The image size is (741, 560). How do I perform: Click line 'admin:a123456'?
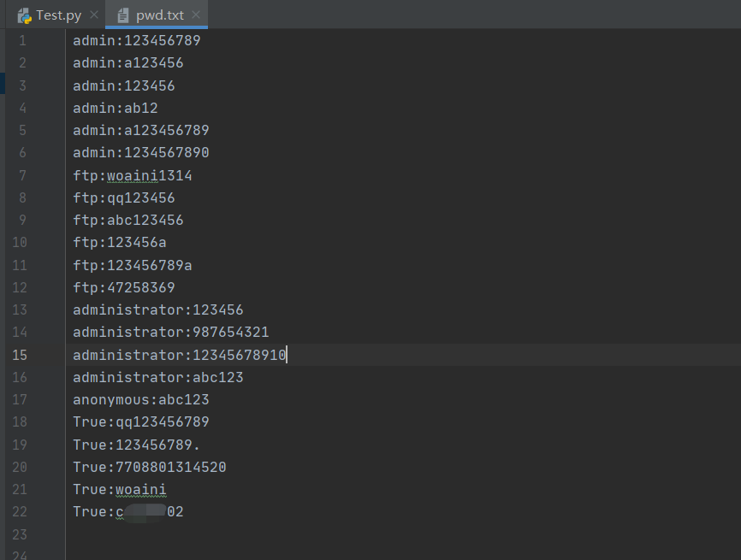[128, 62]
